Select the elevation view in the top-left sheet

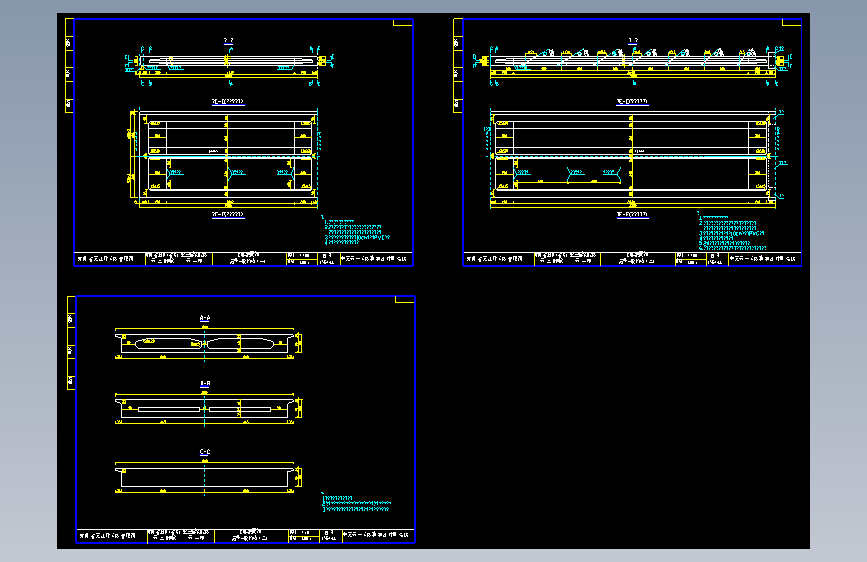229,65
